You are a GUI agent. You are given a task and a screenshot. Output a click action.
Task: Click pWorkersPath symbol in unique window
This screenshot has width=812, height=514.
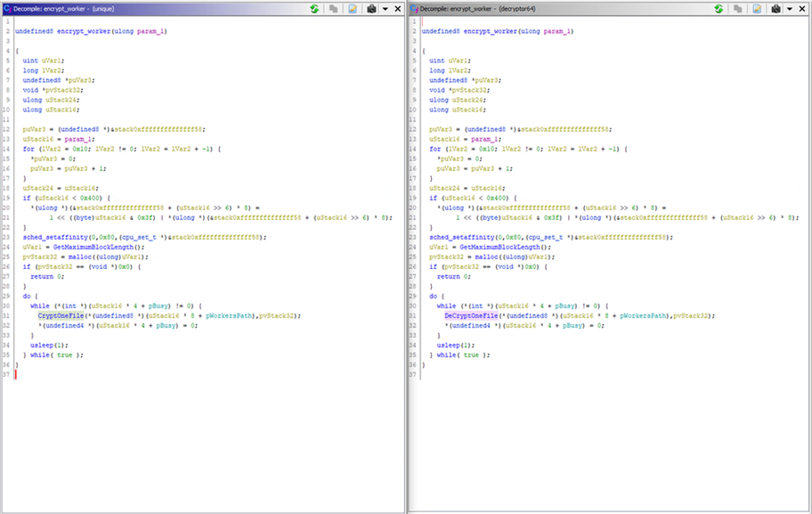click(230, 315)
